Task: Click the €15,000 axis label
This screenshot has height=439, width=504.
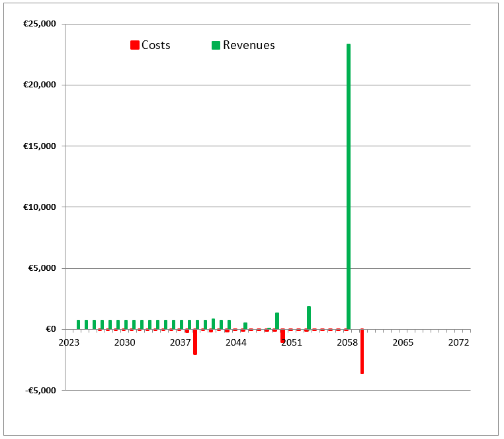Action: point(40,146)
